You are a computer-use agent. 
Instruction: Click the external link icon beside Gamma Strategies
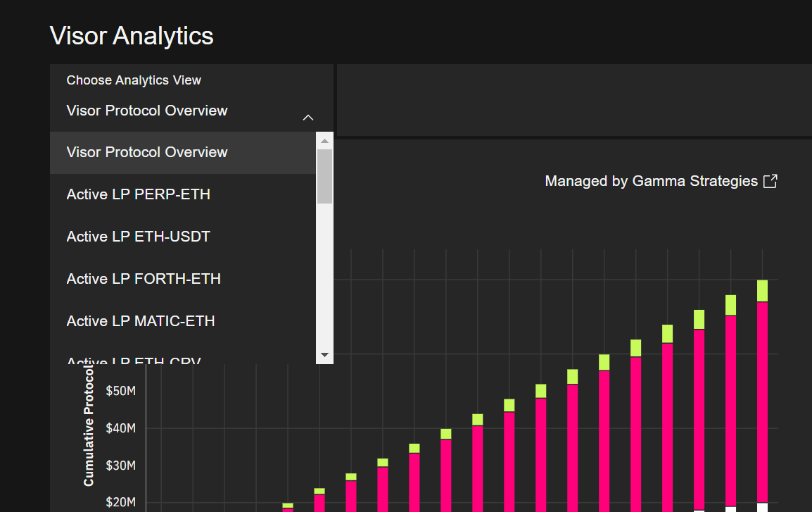pos(770,181)
